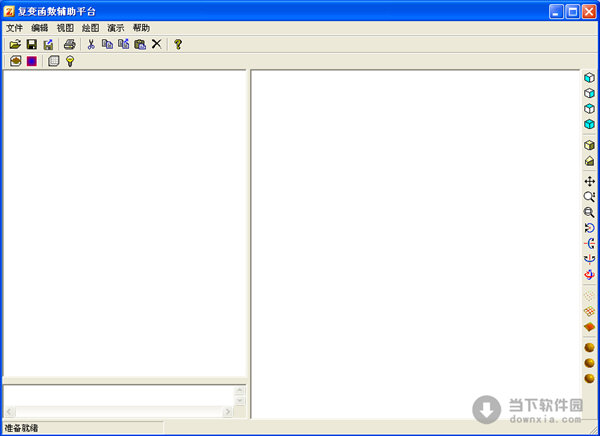Viewport: 600px width, 436px height.
Task: Click the copy icon with blue arrow
Action: tap(124, 44)
